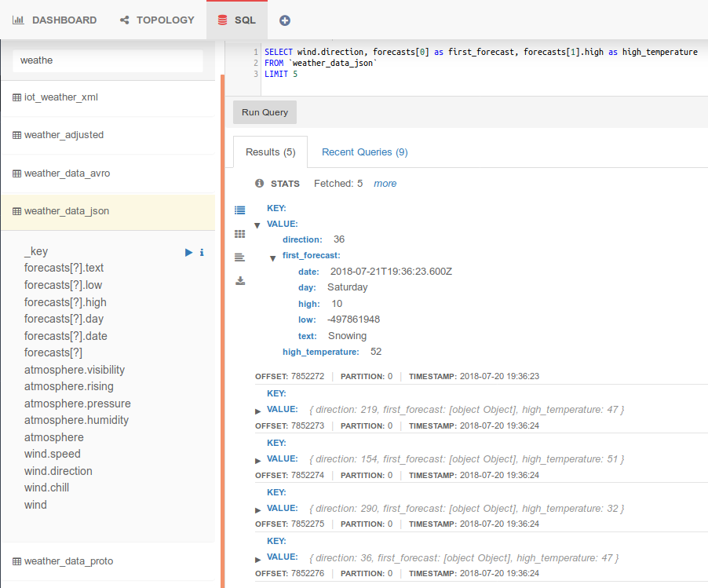The image size is (708, 588).
Task: Focus the topic search field containing 'weathe'
Action: pyautogui.click(x=108, y=60)
